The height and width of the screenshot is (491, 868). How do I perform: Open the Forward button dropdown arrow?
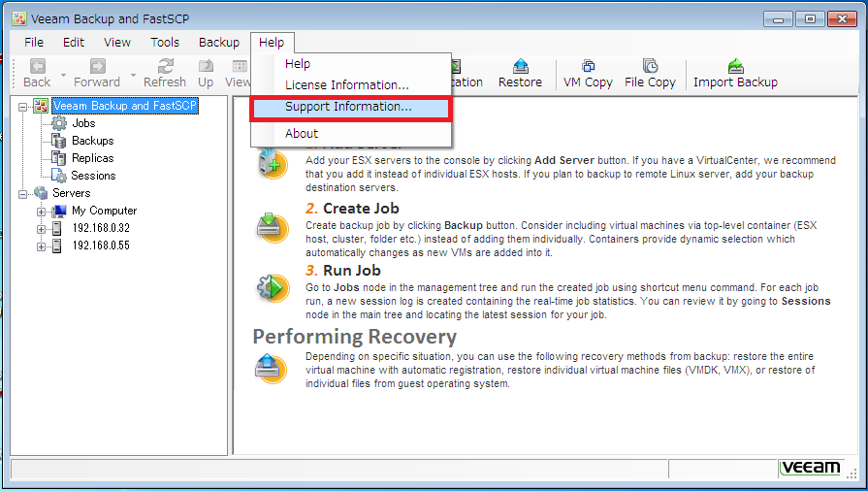(134, 75)
